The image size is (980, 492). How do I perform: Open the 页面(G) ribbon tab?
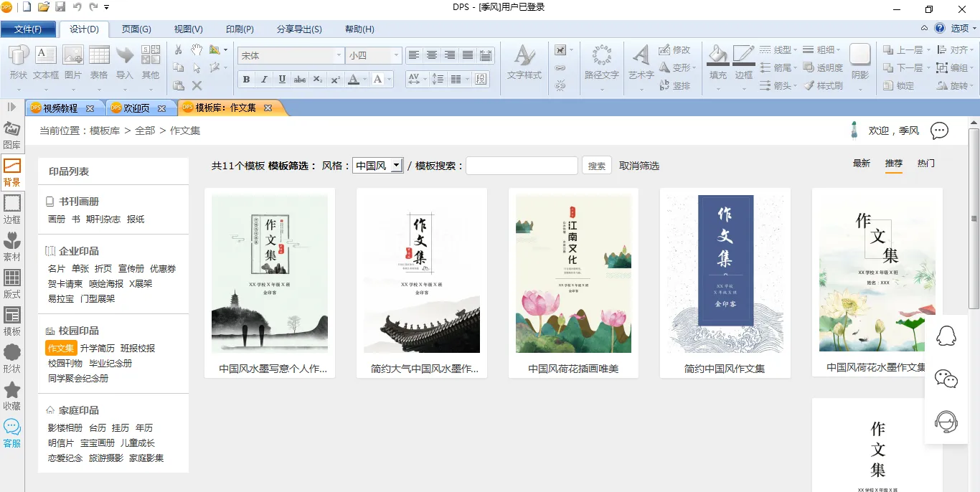pos(136,29)
